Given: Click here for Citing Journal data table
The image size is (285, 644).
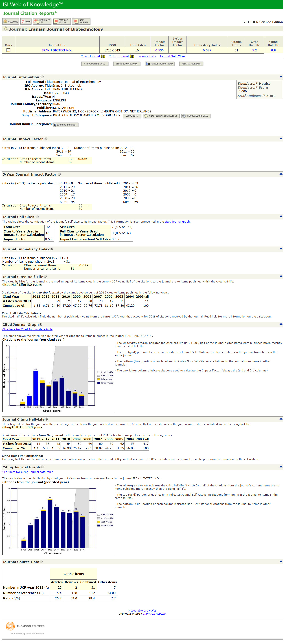Looking at the screenshot, I should [x=28, y=472].
